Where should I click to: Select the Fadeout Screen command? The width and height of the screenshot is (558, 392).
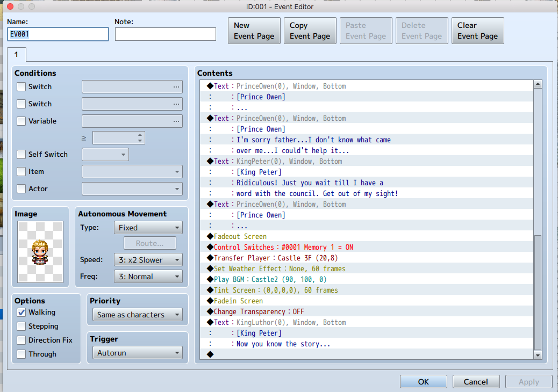367,236
